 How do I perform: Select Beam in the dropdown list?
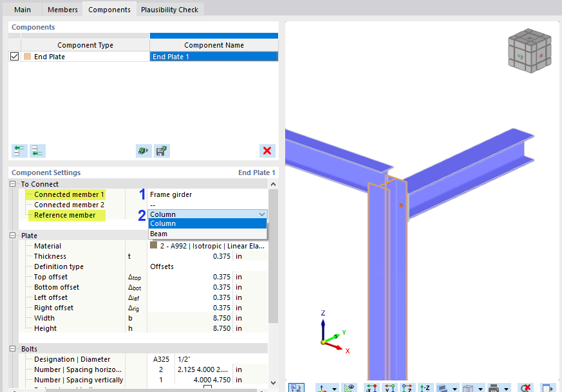tap(207, 234)
